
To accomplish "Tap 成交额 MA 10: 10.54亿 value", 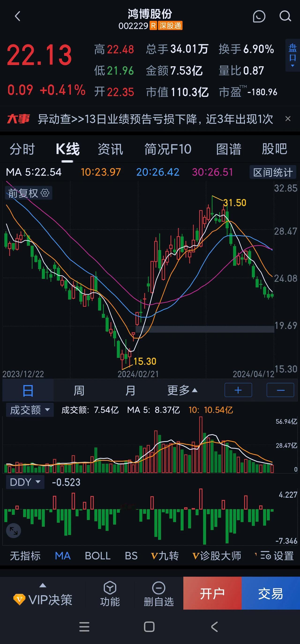I will (x=211, y=410).
